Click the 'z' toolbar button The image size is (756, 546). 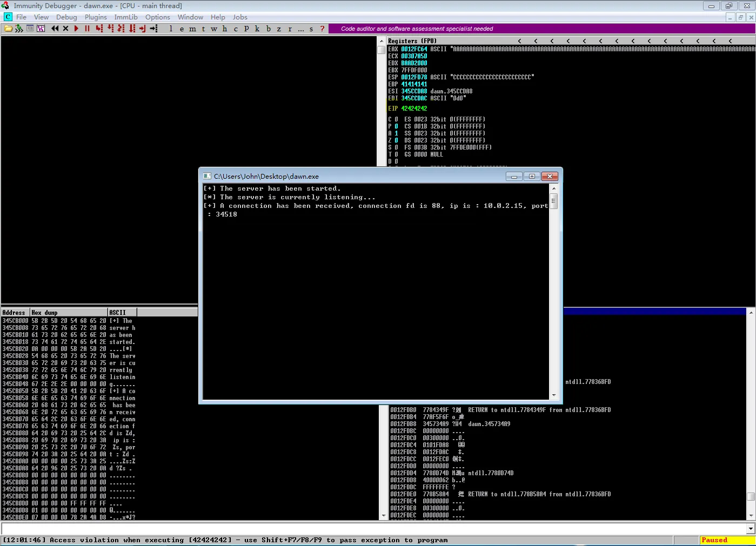[x=279, y=29]
